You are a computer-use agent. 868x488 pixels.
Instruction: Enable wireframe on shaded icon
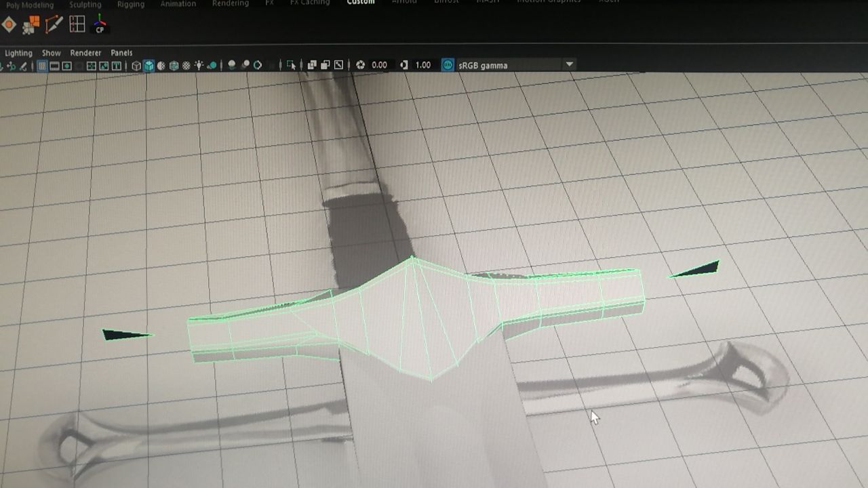click(x=174, y=66)
